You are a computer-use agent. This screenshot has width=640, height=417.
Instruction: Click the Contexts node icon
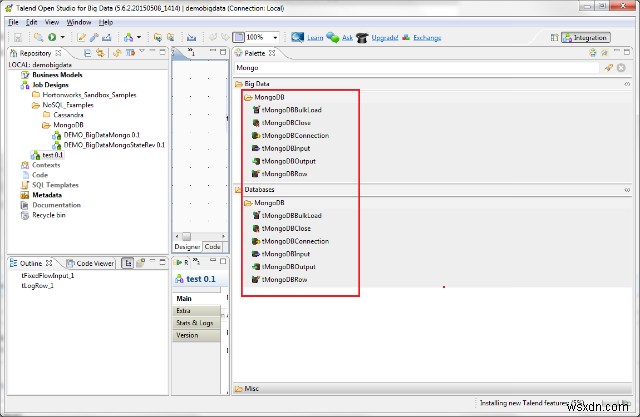click(x=25, y=165)
